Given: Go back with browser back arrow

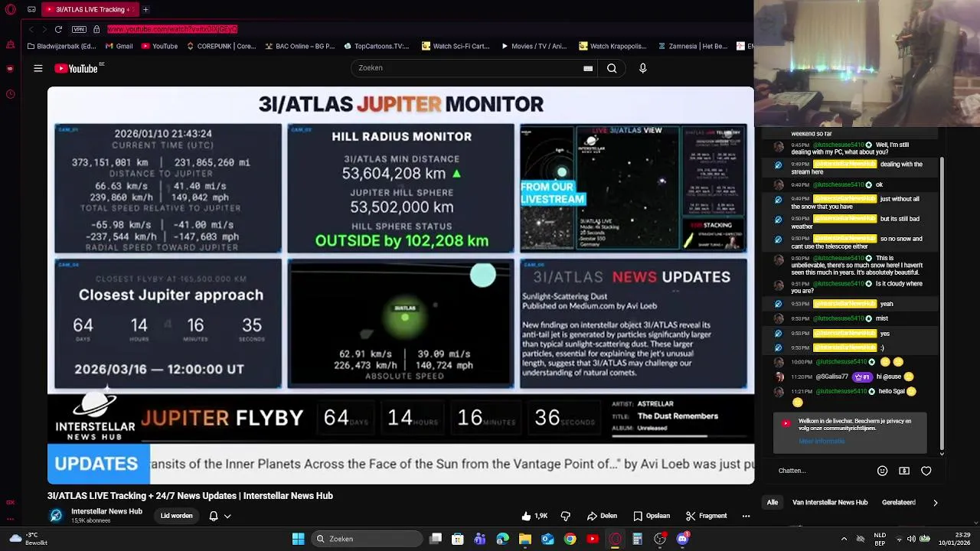Looking at the screenshot, I should (31, 29).
